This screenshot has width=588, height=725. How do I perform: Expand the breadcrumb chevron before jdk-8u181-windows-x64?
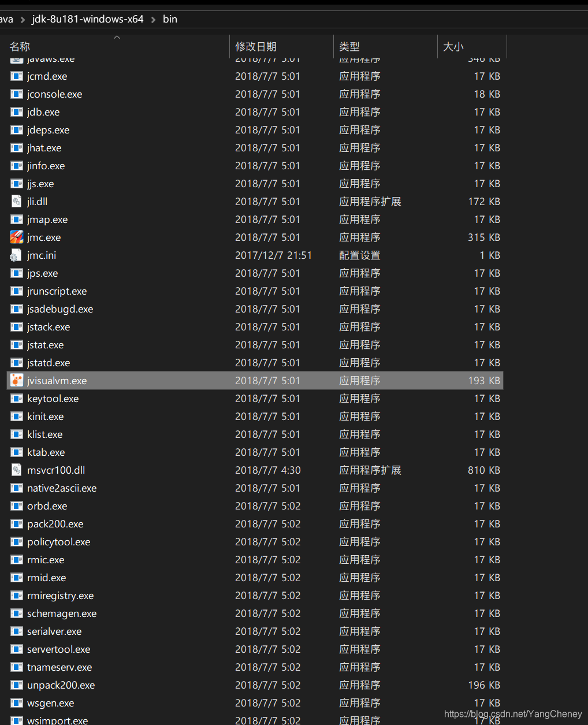[23, 19]
